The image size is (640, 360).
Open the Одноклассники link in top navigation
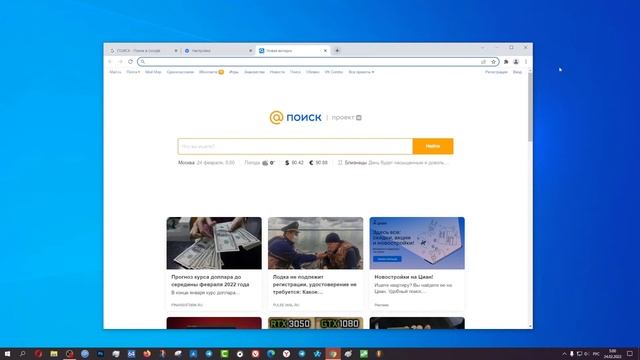(180, 72)
